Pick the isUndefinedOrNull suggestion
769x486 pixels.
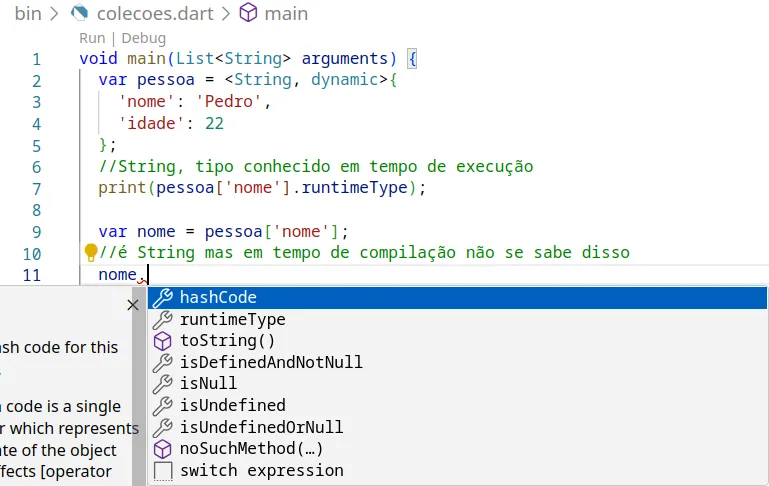(457, 427)
